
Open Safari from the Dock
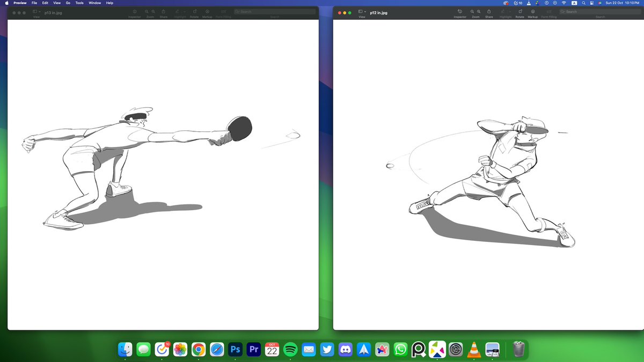217,349
